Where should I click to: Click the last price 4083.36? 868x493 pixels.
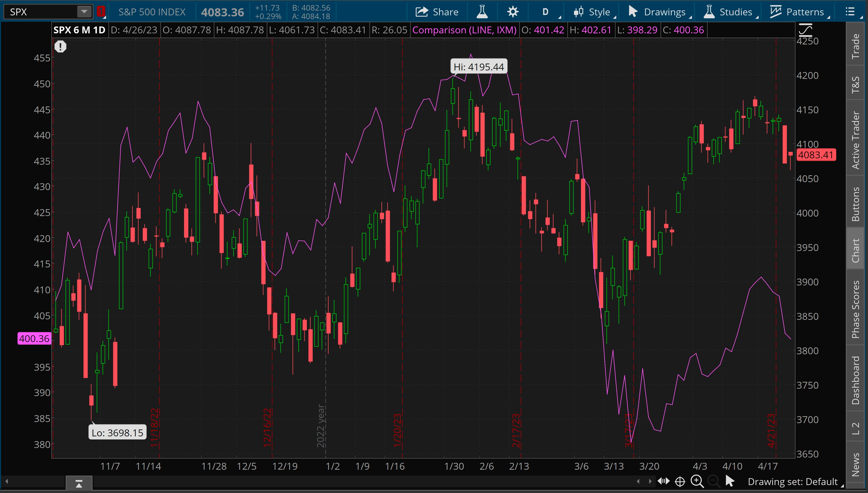[222, 12]
